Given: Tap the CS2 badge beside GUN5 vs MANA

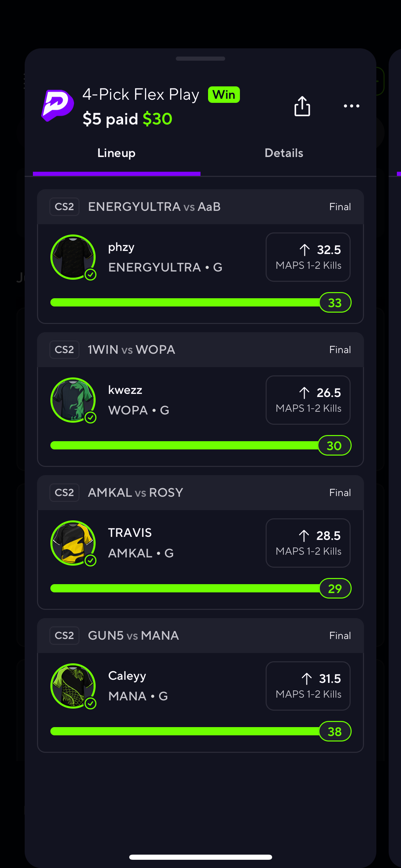Looking at the screenshot, I should click(64, 636).
